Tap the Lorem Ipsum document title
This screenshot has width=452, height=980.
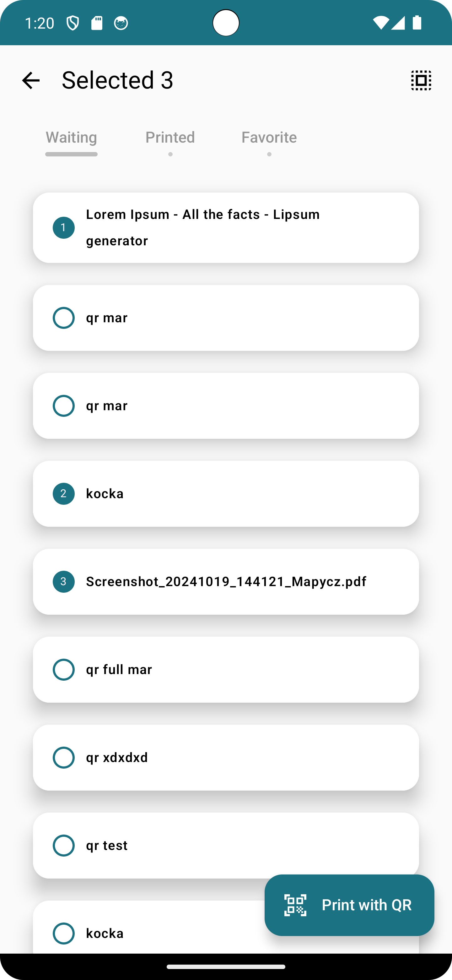pos(203,227)
